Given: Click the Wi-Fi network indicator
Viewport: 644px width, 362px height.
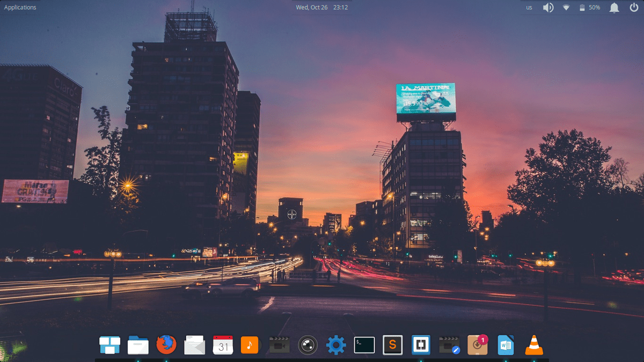Looking at the screenshot, I should pyautogui.click(x=566, y=8).
